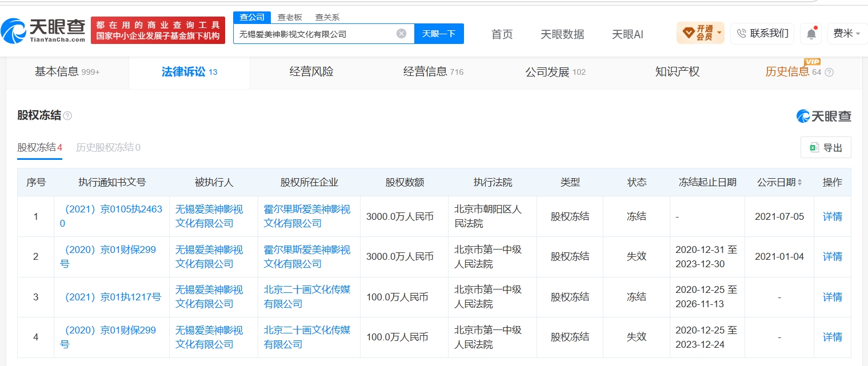
Task: Click the red promo banner 都在用的商业查询工具
Action: tap(158, 30)
